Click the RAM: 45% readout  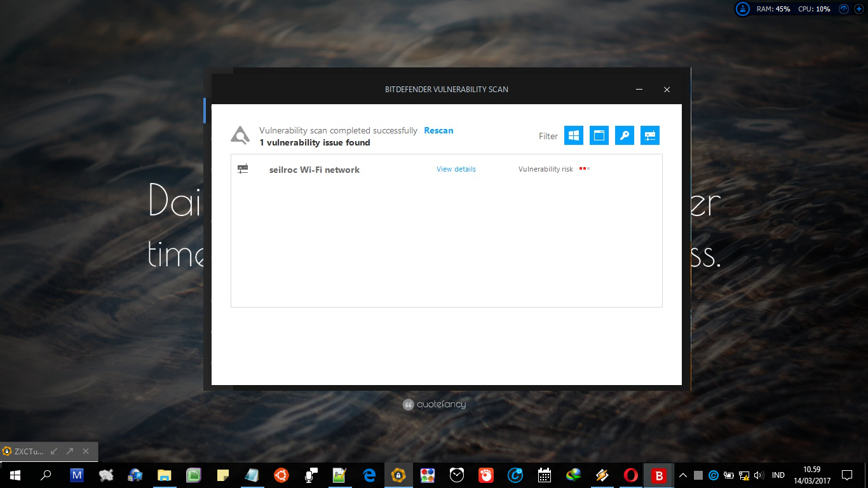(x=773, y=9)
